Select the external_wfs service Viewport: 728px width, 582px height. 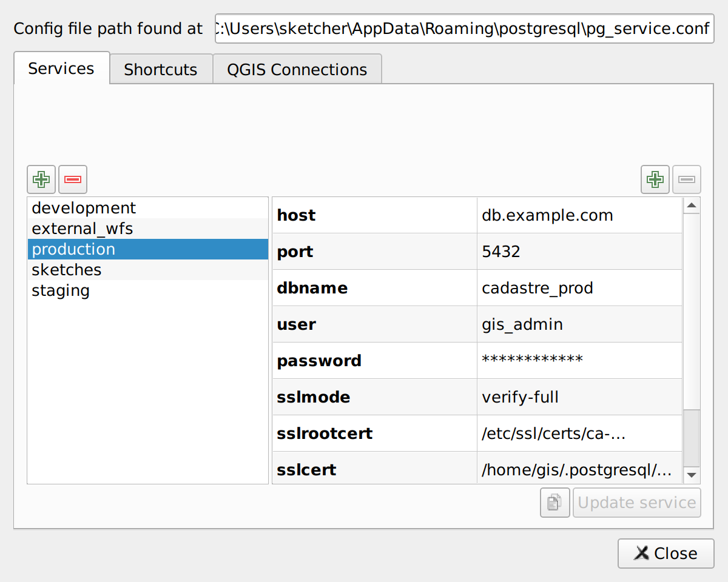point(81,229)
